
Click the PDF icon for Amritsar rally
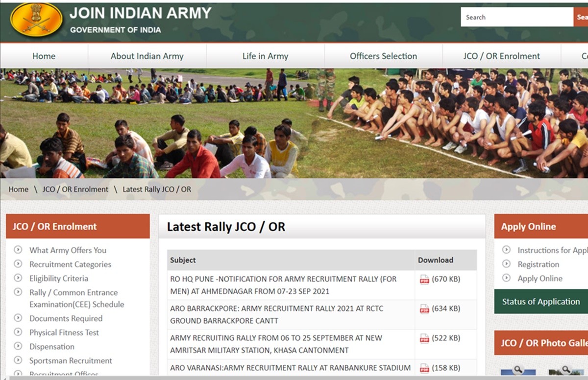424,338
